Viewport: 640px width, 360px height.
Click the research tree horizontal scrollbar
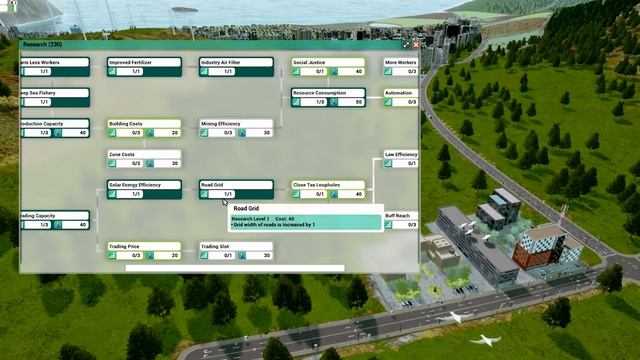pos(235,268)
